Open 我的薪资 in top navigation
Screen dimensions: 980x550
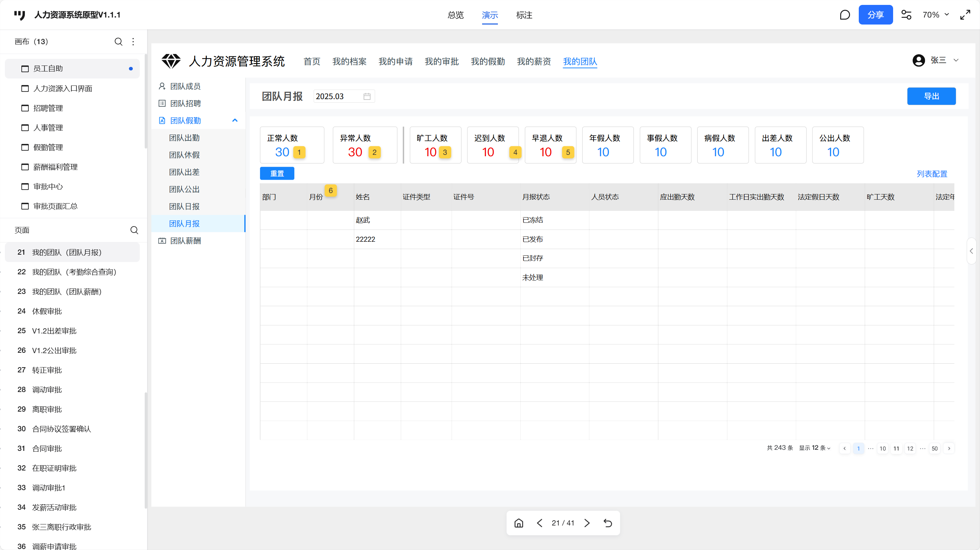pyautogui.click(x=533, y=62)
